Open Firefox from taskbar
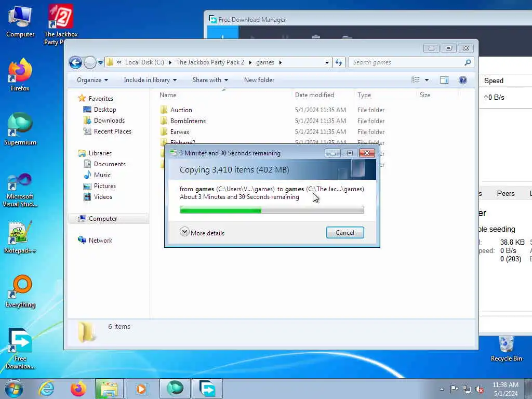The image size is (532, 399). click(78, 389)
